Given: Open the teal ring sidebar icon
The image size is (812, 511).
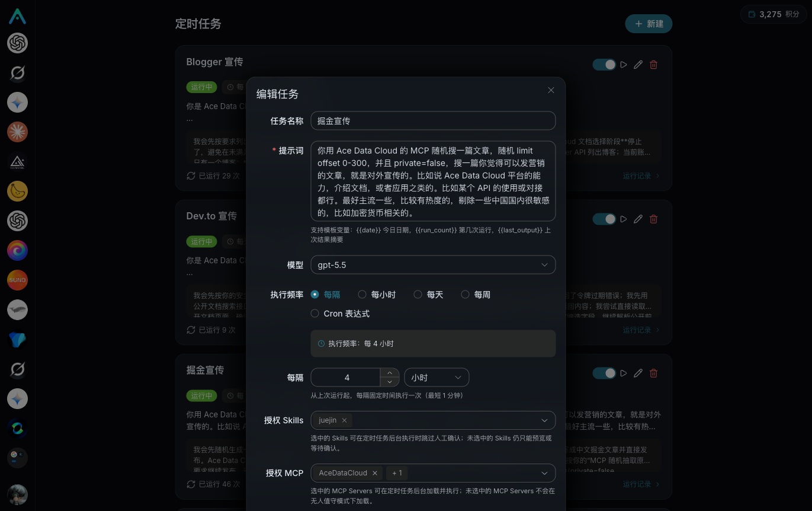Looking at the screenshot, I should click(x=17, y=428).
